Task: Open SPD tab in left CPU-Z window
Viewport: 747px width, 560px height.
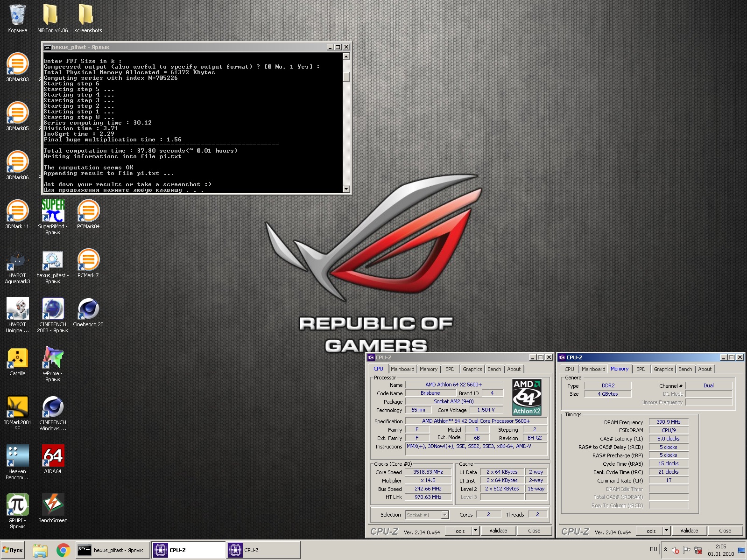Action: (450, 369)
